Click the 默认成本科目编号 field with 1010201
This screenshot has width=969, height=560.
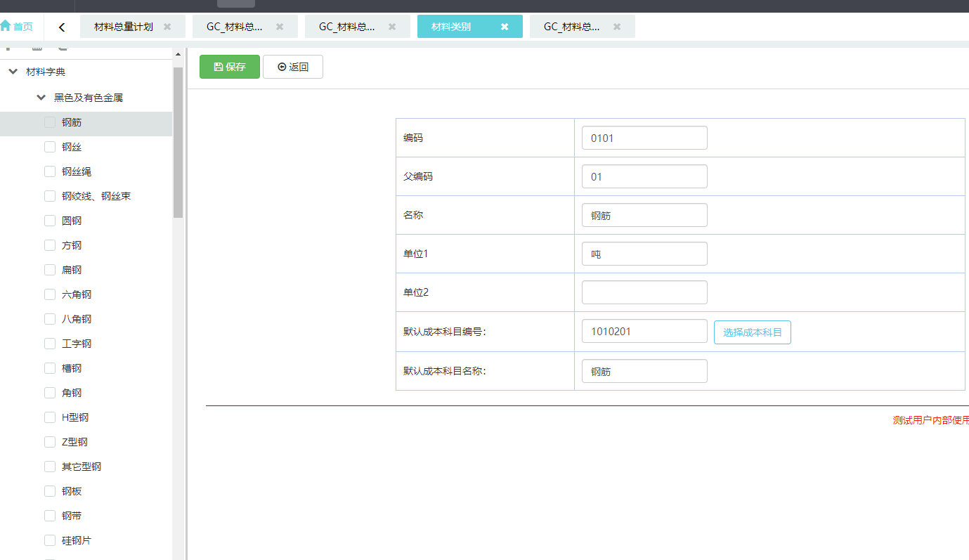click(644, 331)
